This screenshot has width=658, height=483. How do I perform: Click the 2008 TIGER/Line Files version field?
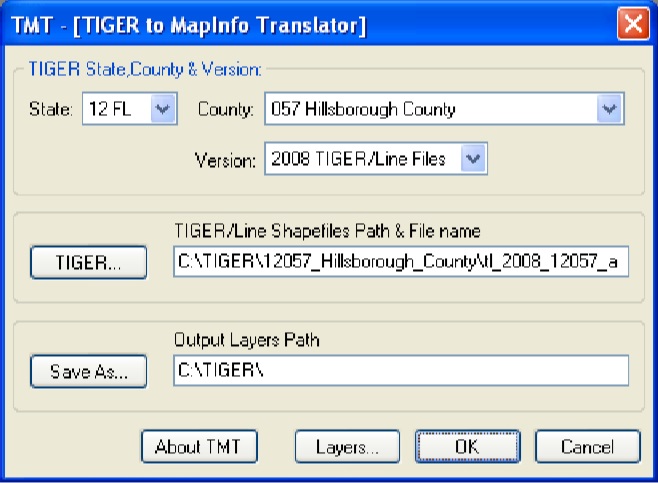pos(363,157)
